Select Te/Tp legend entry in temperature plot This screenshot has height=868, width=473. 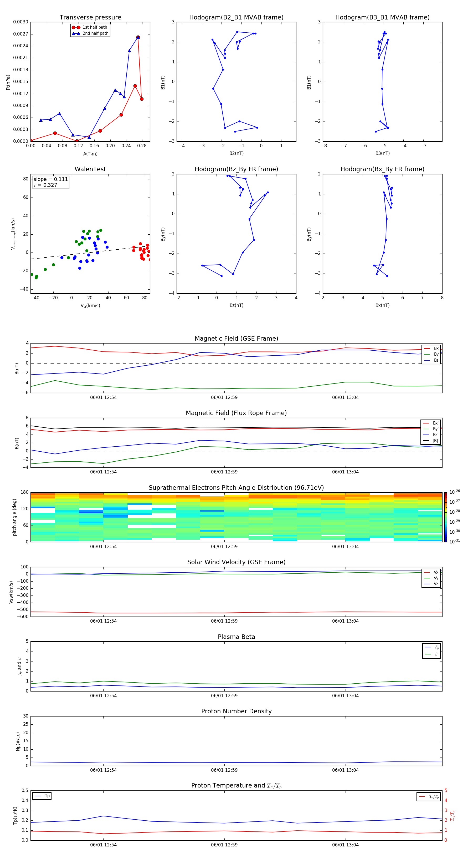tap(429, 796)
